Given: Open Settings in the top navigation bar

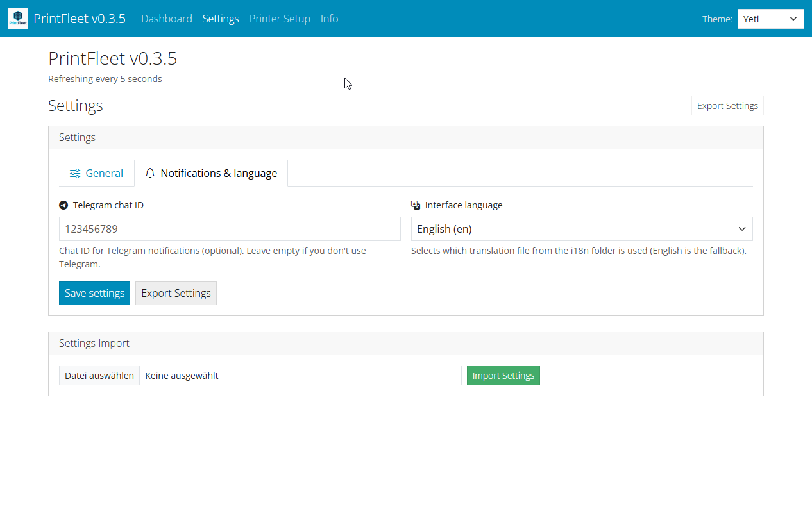Looking at the screenshot, I should pyautogui.click(x=221, y=19).
